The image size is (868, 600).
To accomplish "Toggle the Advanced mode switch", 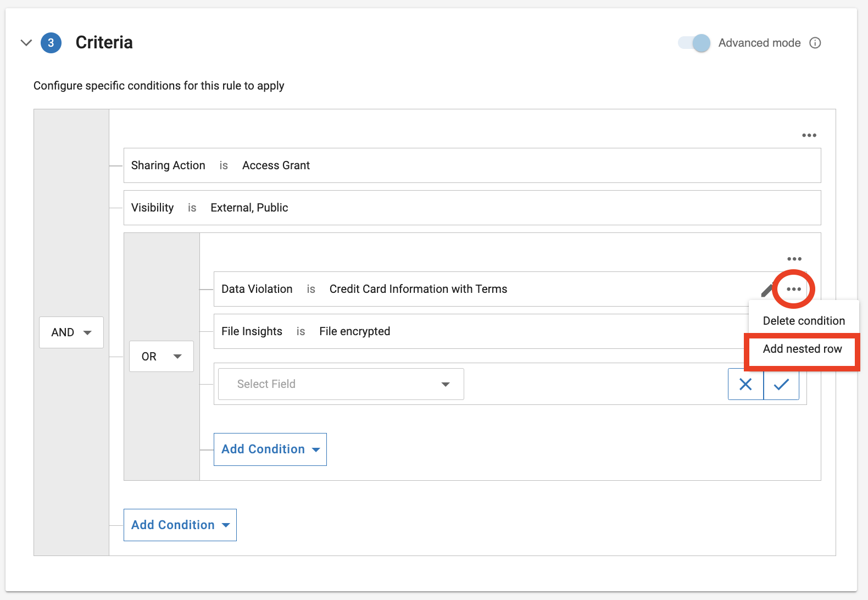I will click(694, 43).
